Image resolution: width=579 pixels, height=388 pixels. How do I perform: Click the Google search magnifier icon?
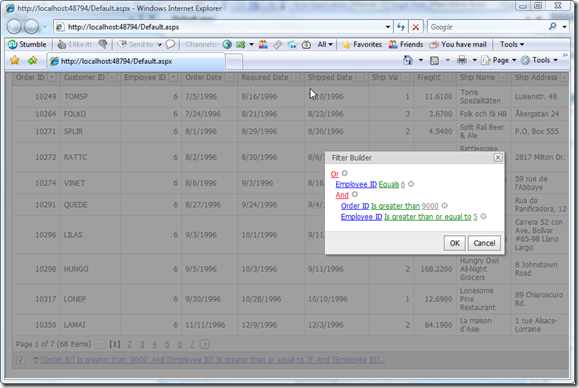click(x=552, y=27)
